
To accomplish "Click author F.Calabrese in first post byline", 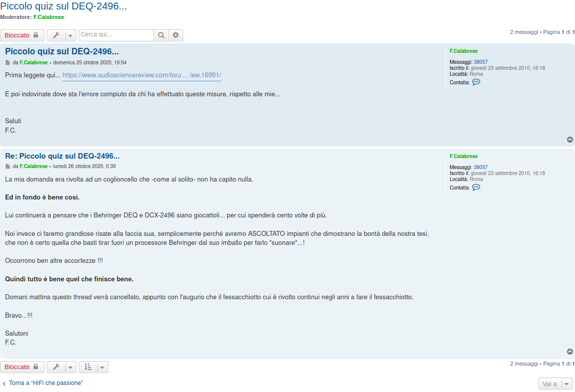I will pos(34,63).
